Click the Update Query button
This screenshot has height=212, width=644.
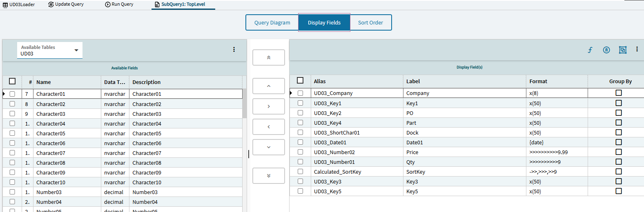pos(66,4)
